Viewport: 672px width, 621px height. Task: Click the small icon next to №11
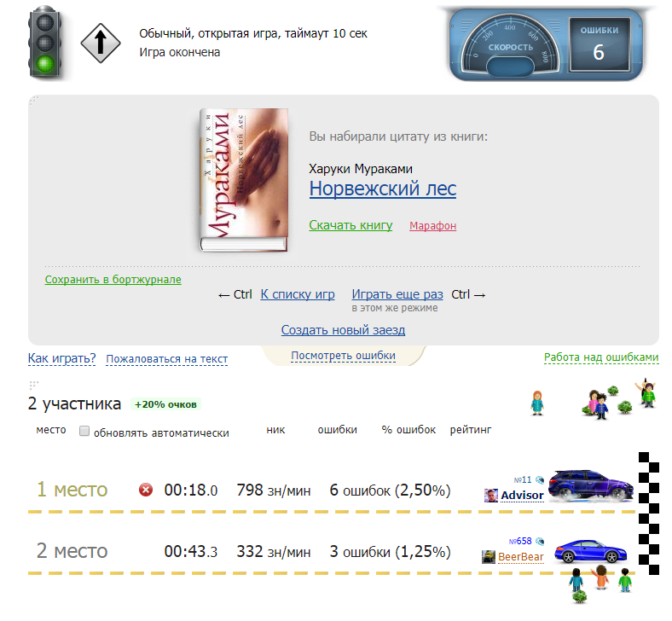(540, 480)
